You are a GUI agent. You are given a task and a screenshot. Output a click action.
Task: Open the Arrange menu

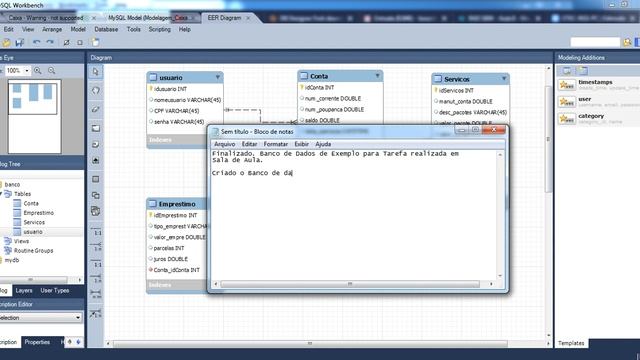click(x=52, y=29)
